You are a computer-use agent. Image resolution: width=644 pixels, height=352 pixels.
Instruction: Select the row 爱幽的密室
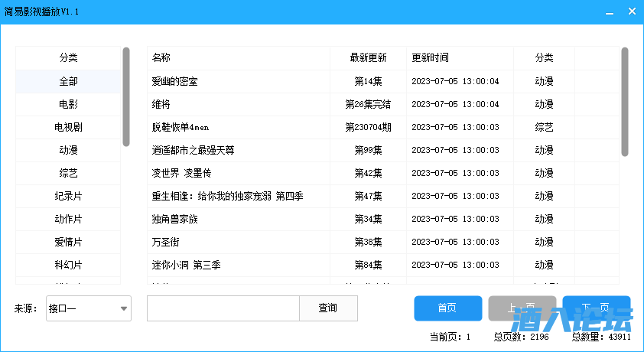click(x=239, y=81)
